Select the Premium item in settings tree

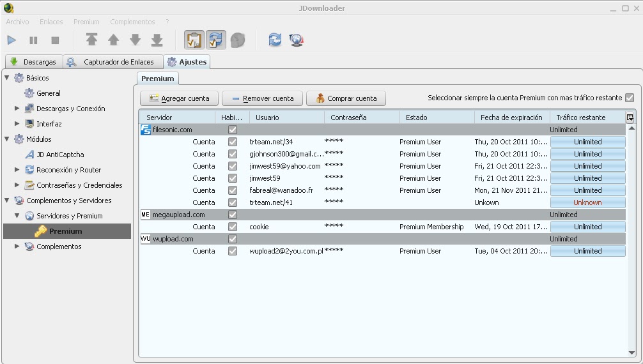point(67,231)
